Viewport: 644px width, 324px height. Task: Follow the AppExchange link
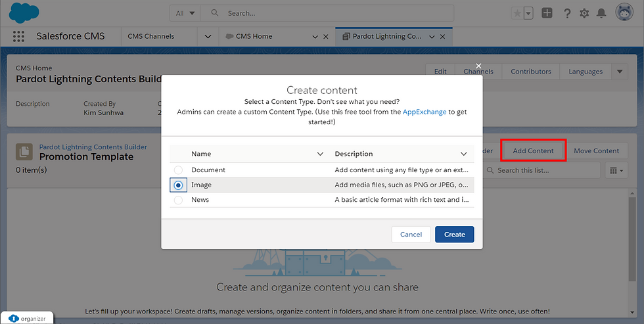(425, 112)
